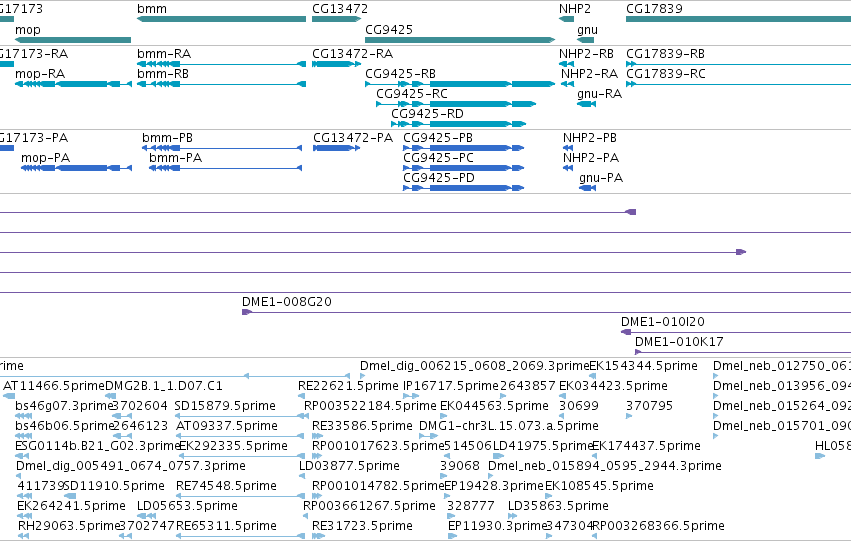Viewport: 851px width, 541px height.
Task: Select the gnu-PA protein
Action: (587, 188)
